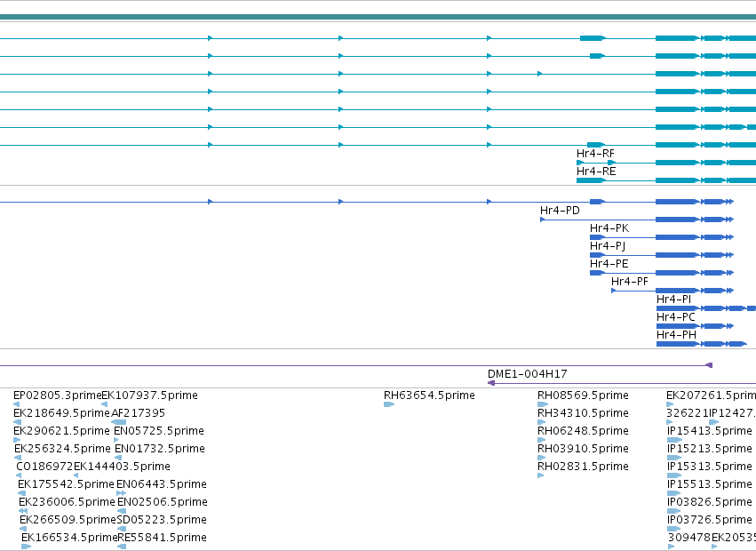
Task: Select EST label EK166534.5prime
Action: (69, 538)
